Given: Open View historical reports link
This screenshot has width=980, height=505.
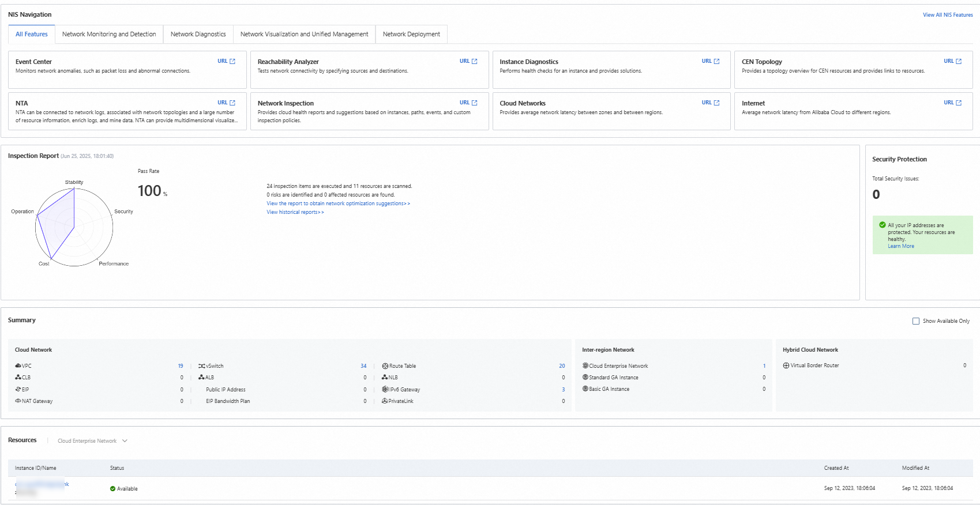Looking at the screenshot, I should [x=295, y=212].
